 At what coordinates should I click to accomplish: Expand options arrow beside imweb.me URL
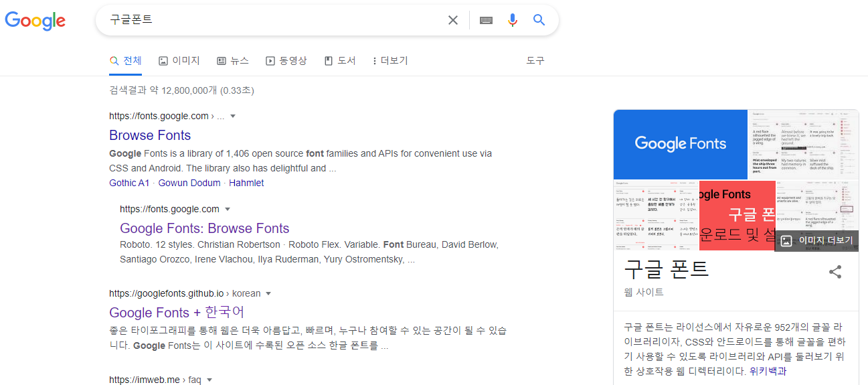pyautogui.click(x=209, y=380)
